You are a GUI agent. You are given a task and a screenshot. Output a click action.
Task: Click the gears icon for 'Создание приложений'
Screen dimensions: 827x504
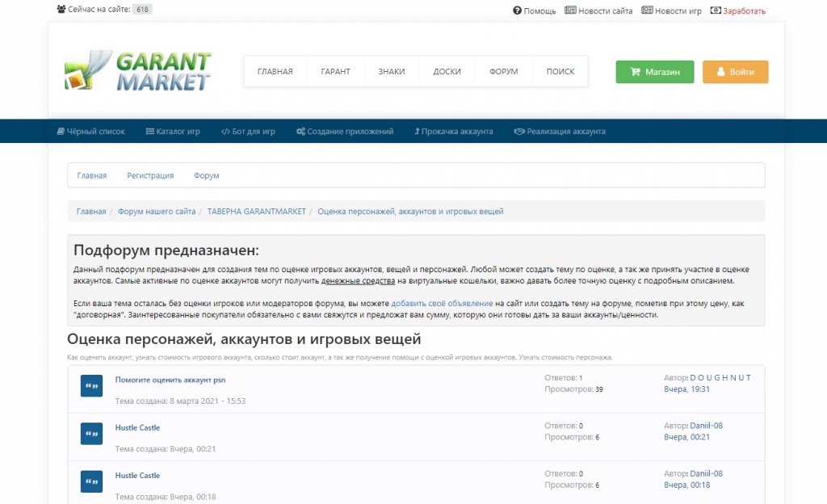300,131
